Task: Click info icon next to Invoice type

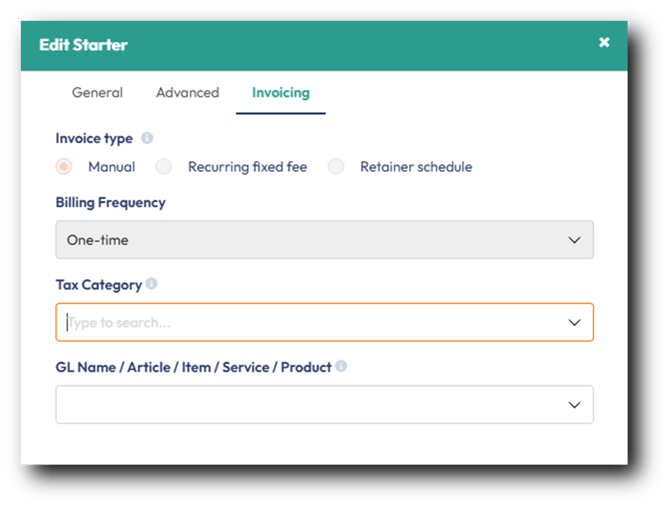Action: [147, 138]
